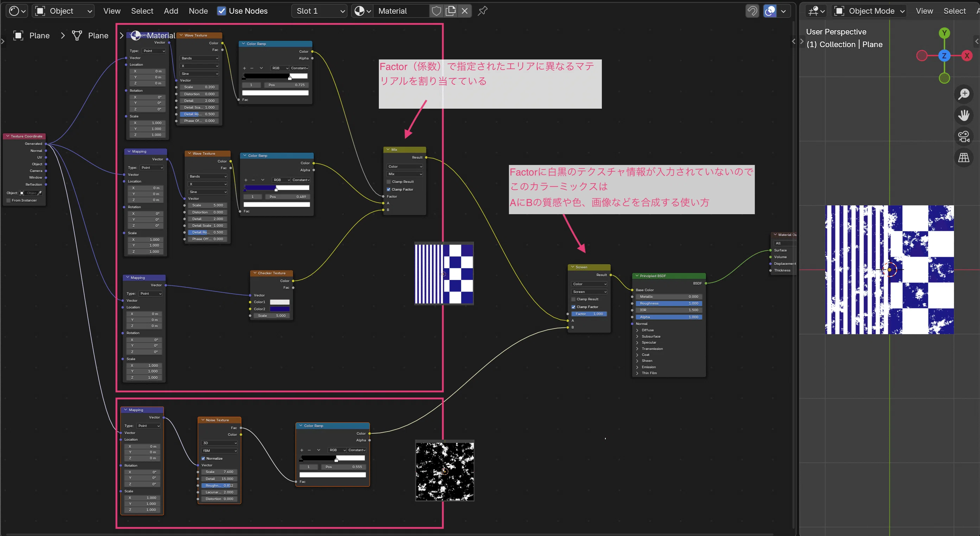980x536 pixels.
Task: Click the new material duplicate icon
Action: coord(451,11)
